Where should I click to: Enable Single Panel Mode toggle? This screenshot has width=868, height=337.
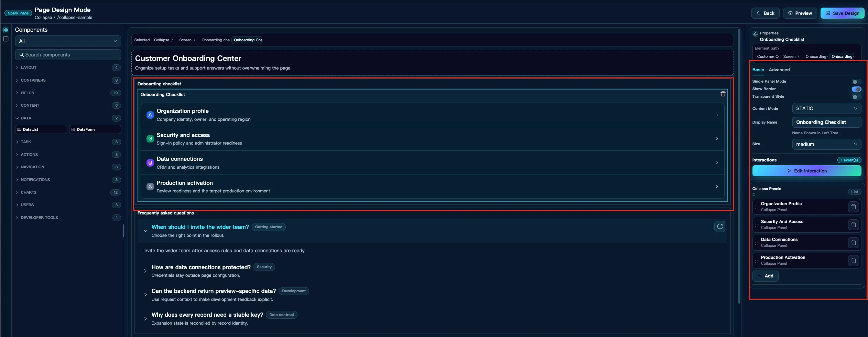856,82
